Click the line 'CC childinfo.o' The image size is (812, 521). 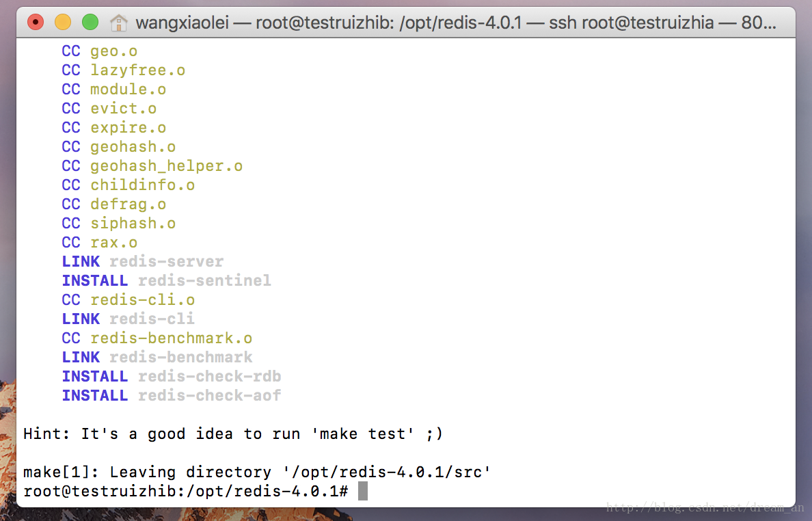click(128, 185)
